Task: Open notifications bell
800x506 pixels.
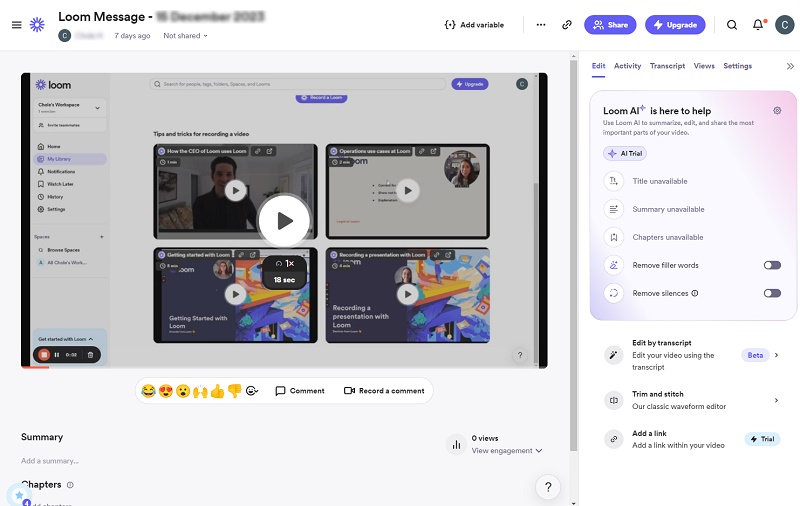Action: (759, 24)
